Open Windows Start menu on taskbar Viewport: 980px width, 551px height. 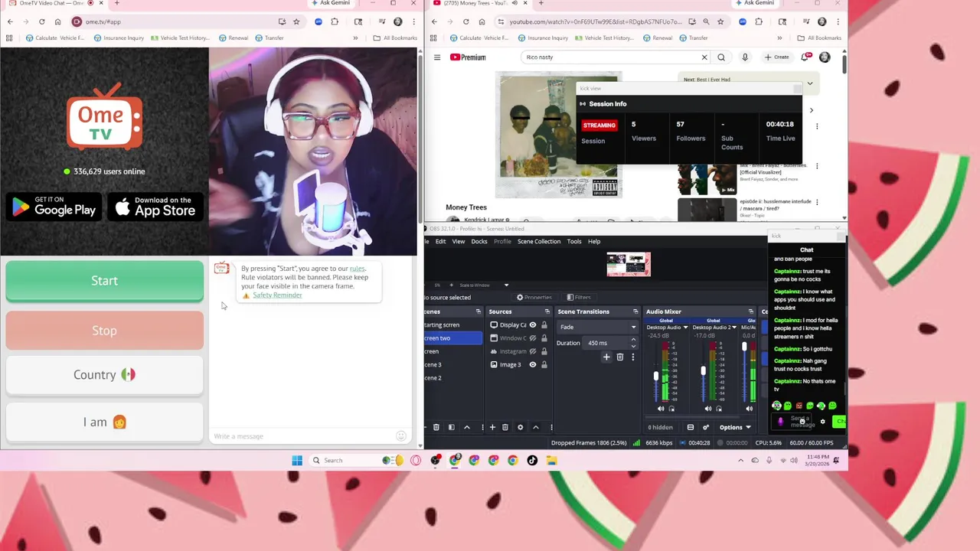click(x=297, y=461)
